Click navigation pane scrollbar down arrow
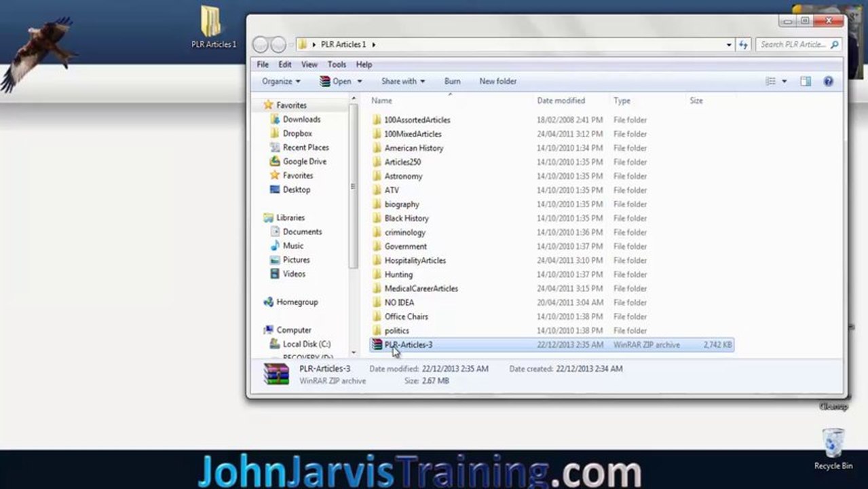 [x=353, y=352]
